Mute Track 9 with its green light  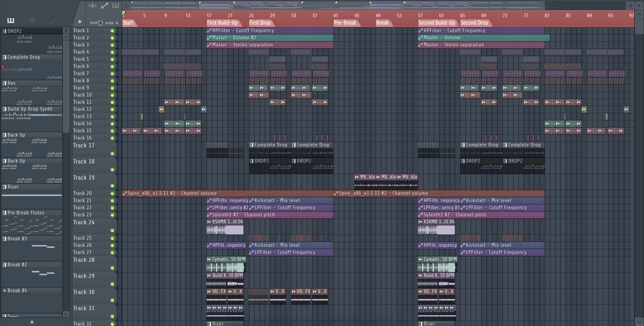112,88
